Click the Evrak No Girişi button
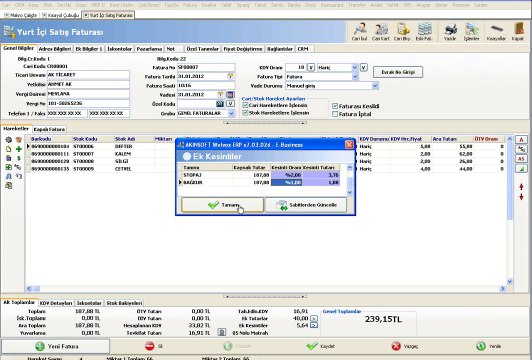The width and height of the screenshot is (532, 360). coord(398,72)
